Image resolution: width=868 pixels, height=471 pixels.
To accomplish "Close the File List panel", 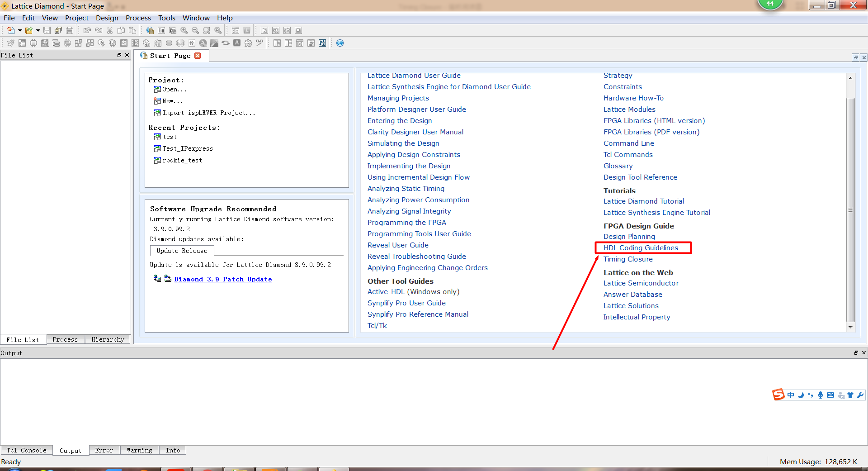I will [127, 55].
